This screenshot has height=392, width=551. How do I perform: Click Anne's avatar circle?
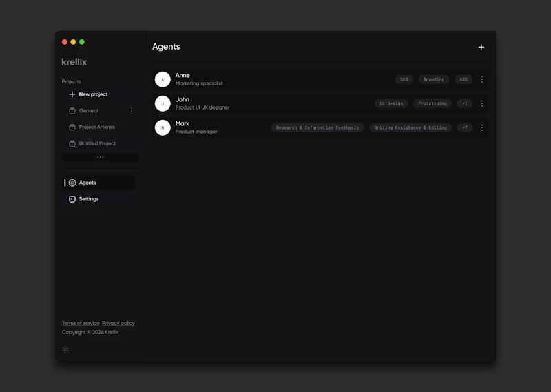pos(163,79)
